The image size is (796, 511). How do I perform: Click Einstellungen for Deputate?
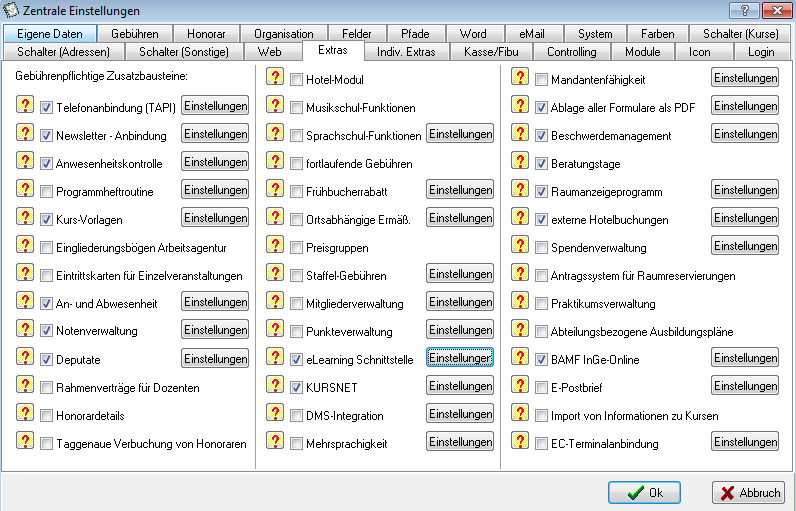pyautogui.click(x=215, y=359)
